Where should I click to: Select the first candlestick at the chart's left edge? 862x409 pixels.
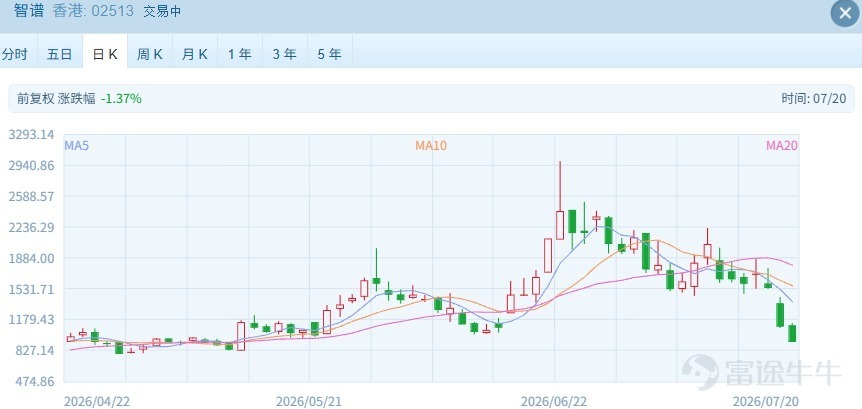click(x=70, y=339)
